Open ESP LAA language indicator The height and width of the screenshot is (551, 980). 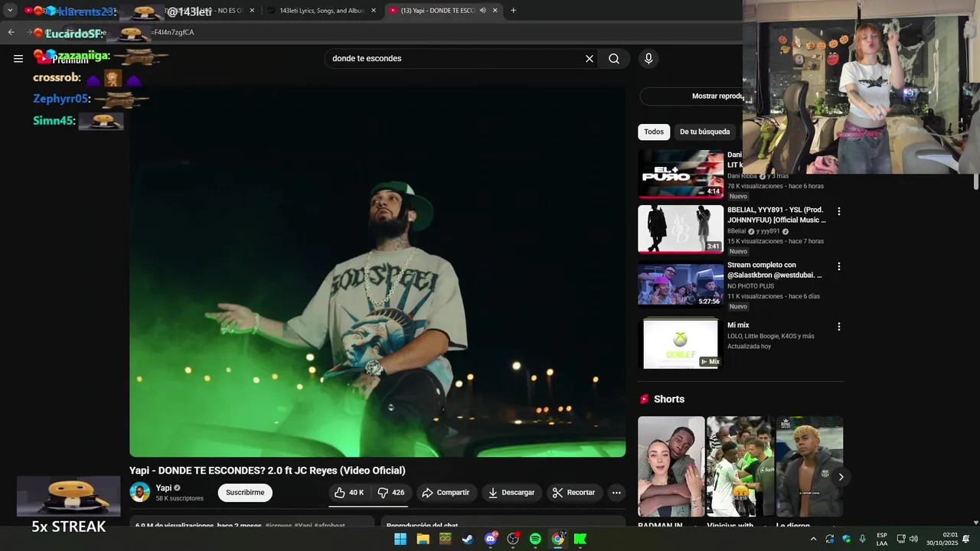coord(882,539)
